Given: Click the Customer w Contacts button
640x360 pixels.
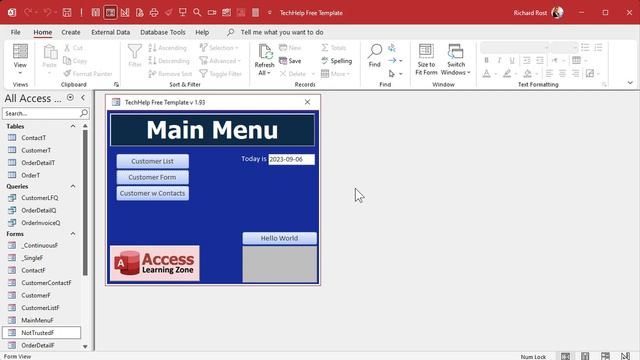Looking at the screenshot, I should pos(153,193).
